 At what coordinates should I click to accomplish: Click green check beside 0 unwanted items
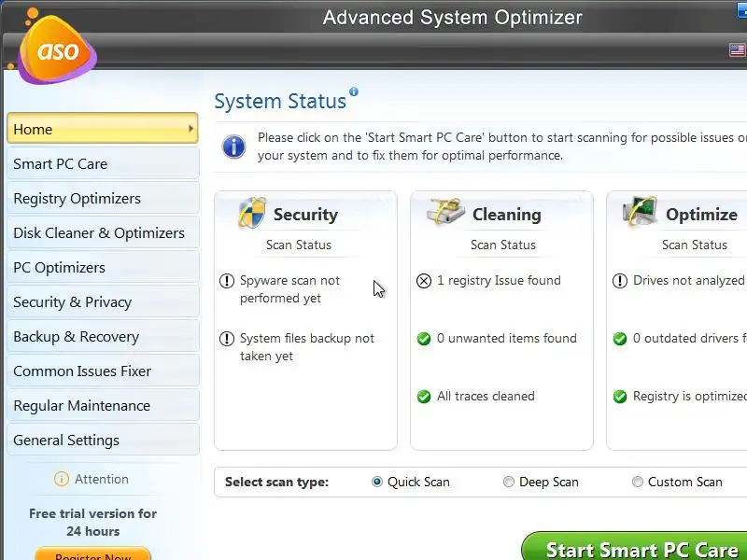pos(424,339)
